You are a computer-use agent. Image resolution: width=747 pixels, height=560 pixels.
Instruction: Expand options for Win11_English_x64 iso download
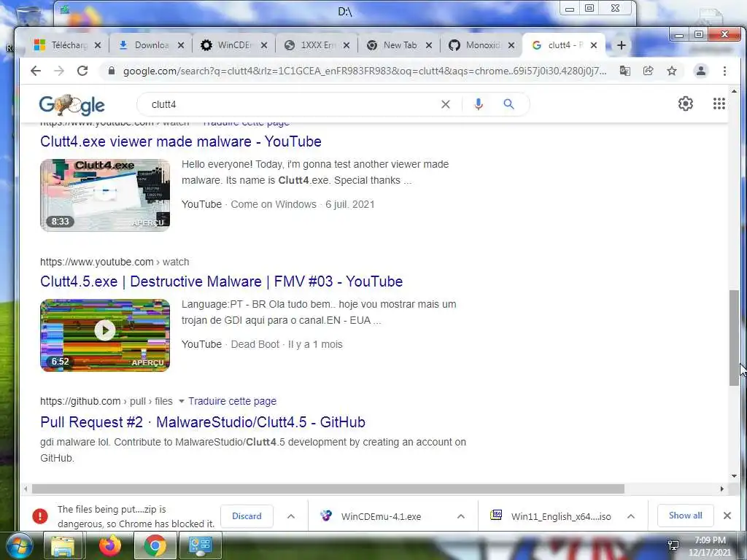[x=631, y=516]
